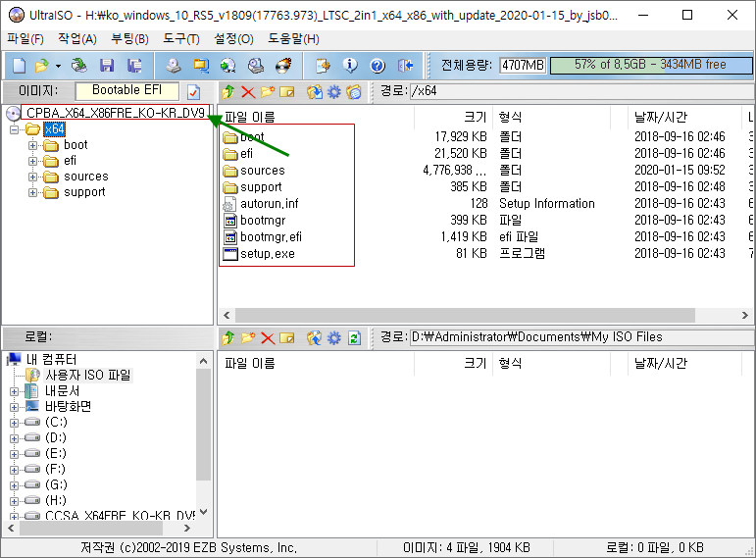Expand the 바탕화면 tree node
756x558 pixels.
click(14, 407)
